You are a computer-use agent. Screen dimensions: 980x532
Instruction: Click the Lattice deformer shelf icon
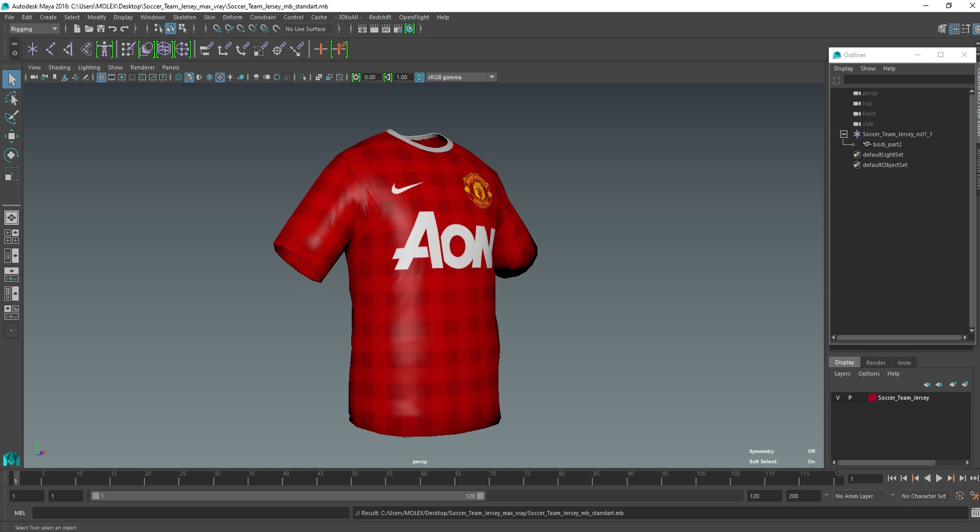[164, 49]
